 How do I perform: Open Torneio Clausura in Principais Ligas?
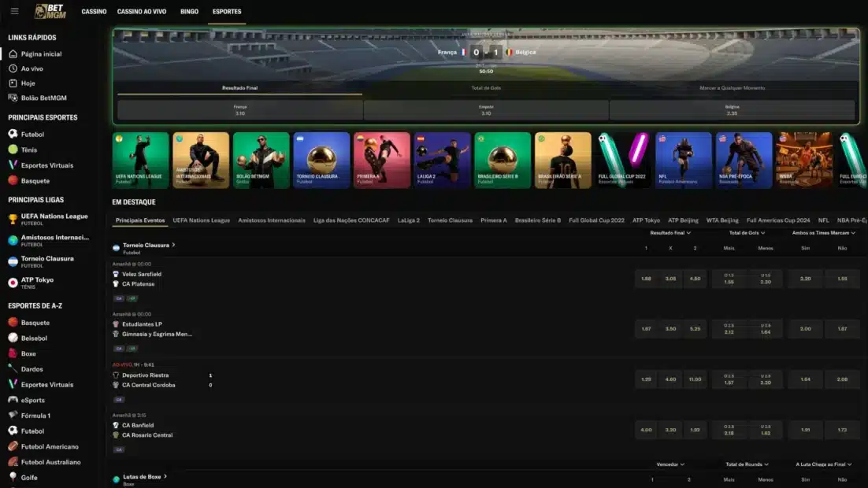click(x=47, y=261)
